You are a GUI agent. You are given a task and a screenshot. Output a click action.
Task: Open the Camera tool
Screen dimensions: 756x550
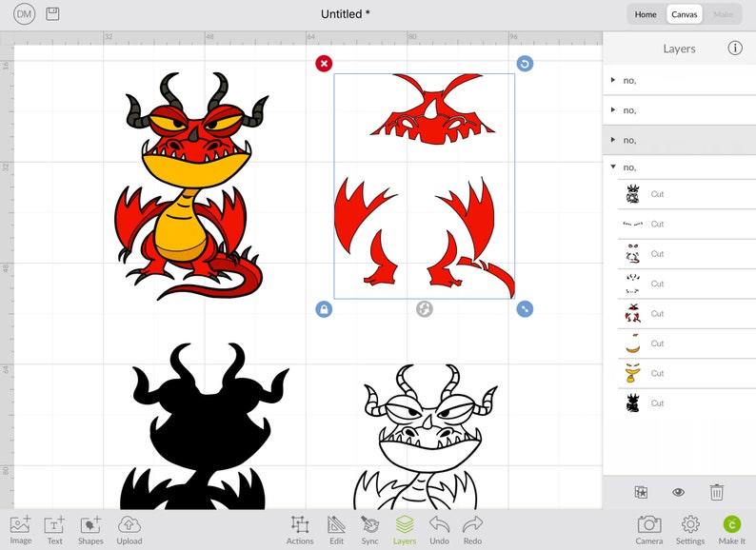click(x=649, y=530)
